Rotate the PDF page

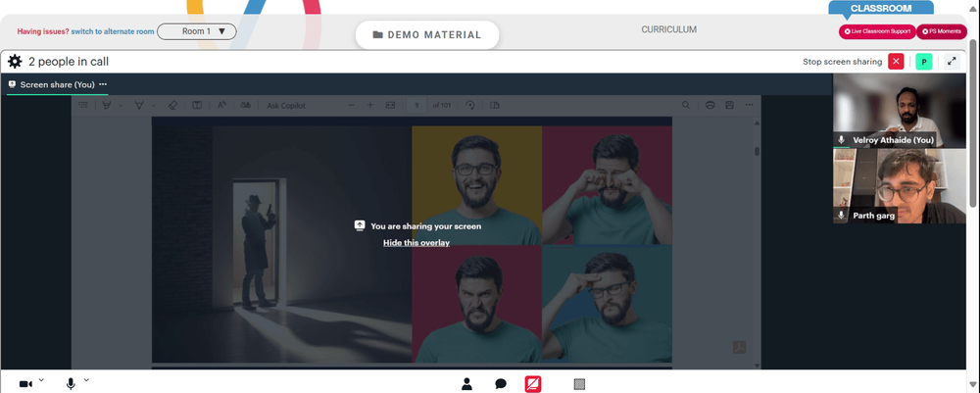470,105
